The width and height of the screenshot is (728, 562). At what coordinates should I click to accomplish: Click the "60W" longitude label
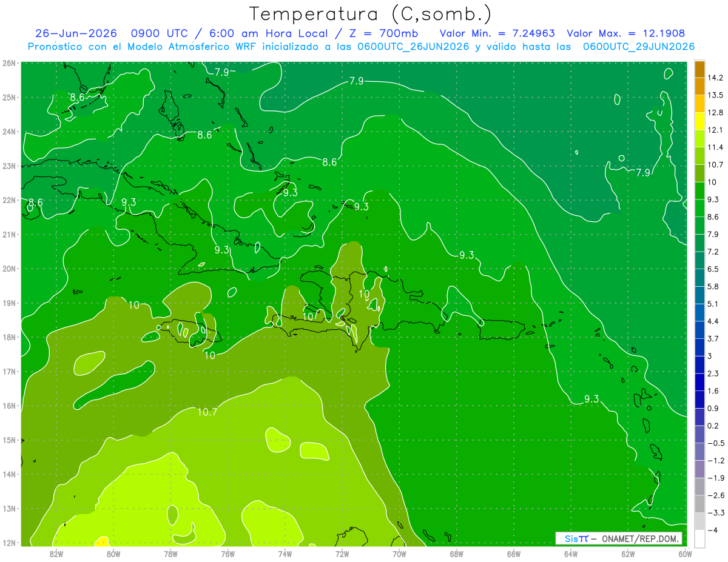click(x=685, y=554)
